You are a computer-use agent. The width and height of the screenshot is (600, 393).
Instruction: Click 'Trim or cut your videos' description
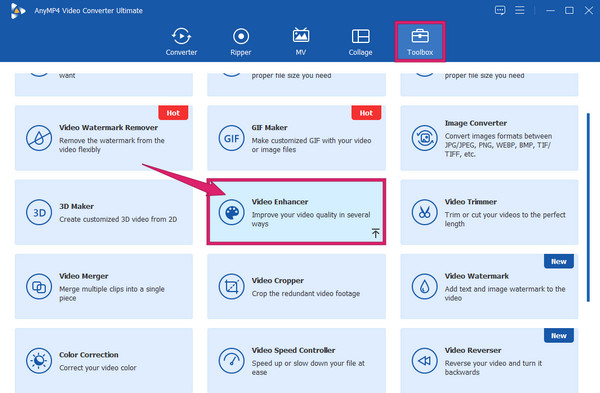click(505, 219)
